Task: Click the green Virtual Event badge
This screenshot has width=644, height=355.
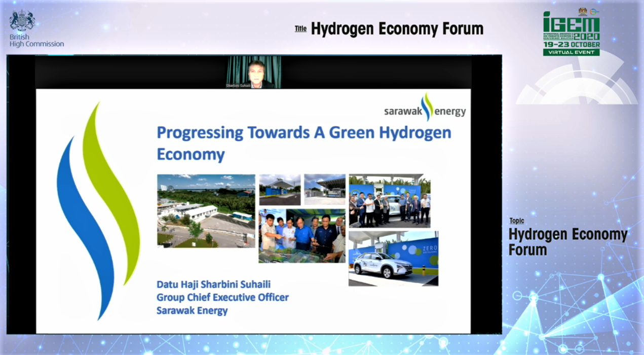Action: pos(571,52)
